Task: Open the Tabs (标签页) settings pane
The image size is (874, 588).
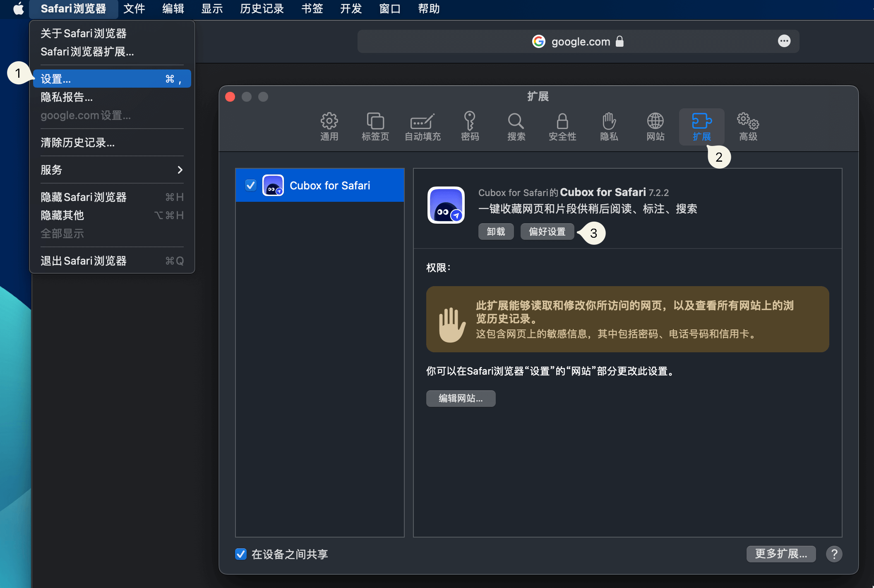Action: [x=375, y=127]
